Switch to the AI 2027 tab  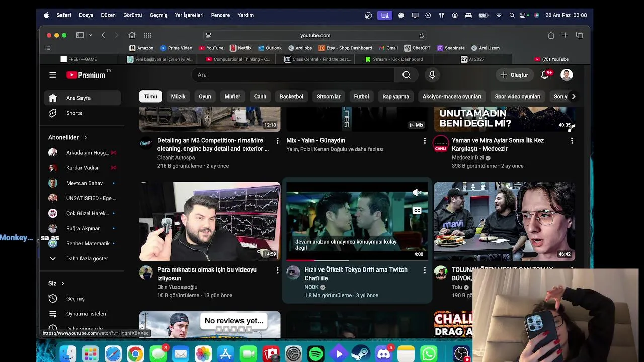point(473,59)
